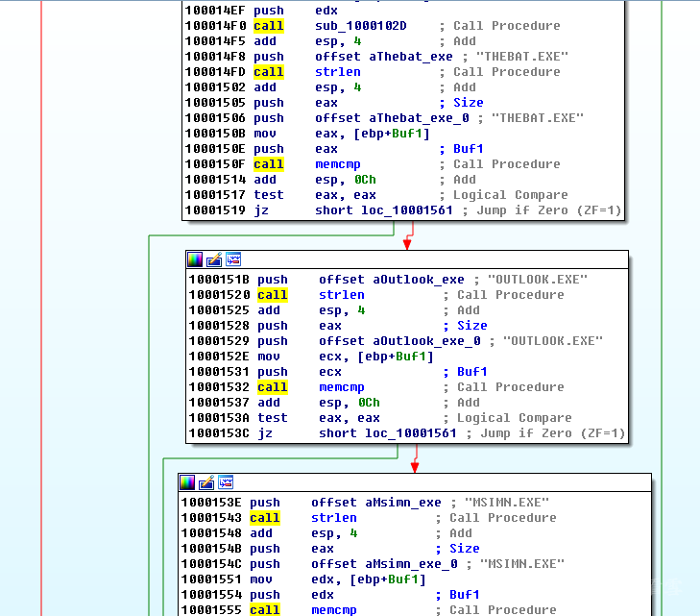Click the jz mnemonic at address 1000153C
700x616 pixels.
(265, 433)
